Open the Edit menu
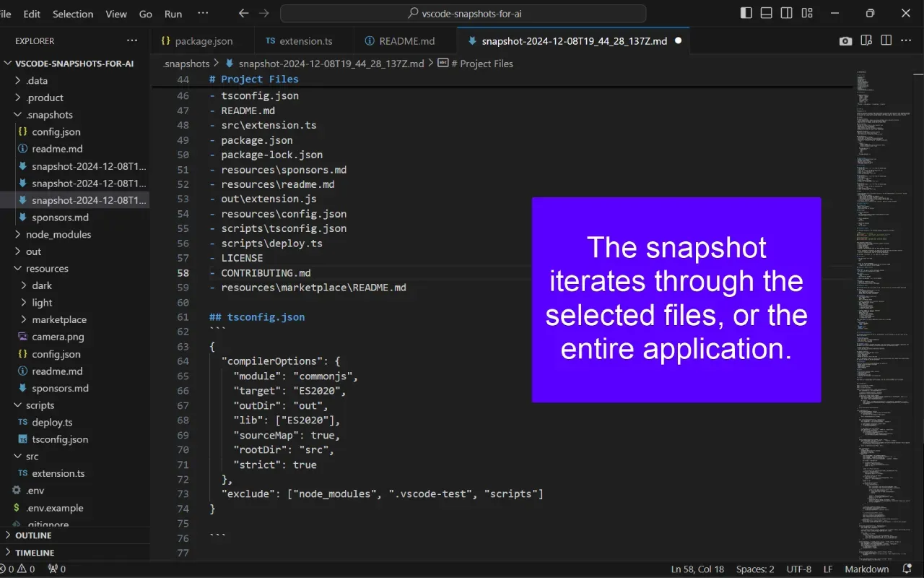The image size is (924, 578). [32, 14]
